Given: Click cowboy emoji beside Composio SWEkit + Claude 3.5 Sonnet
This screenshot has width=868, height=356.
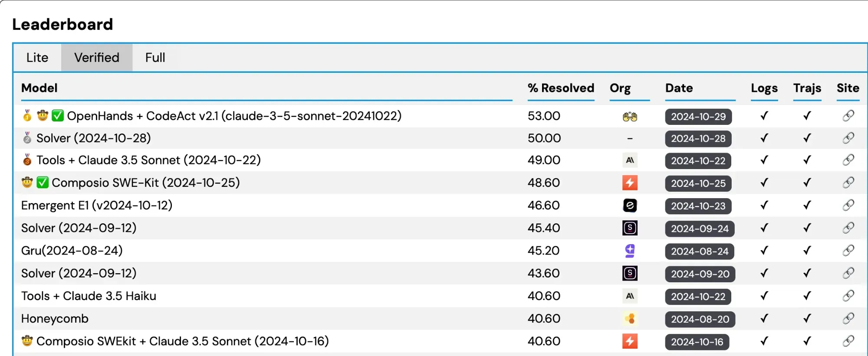Looking at the screenshot, I should pos(27,341).
